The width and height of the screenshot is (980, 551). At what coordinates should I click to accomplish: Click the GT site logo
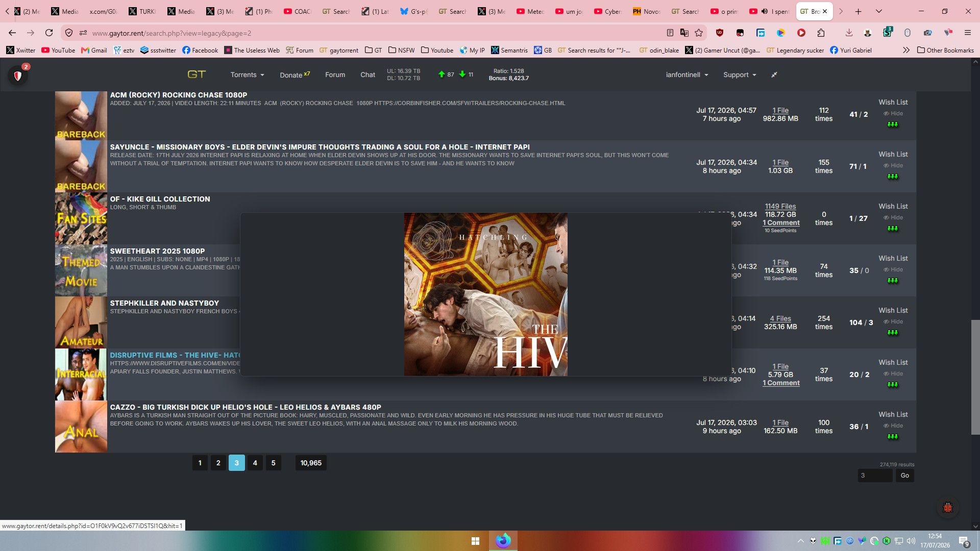197,74
